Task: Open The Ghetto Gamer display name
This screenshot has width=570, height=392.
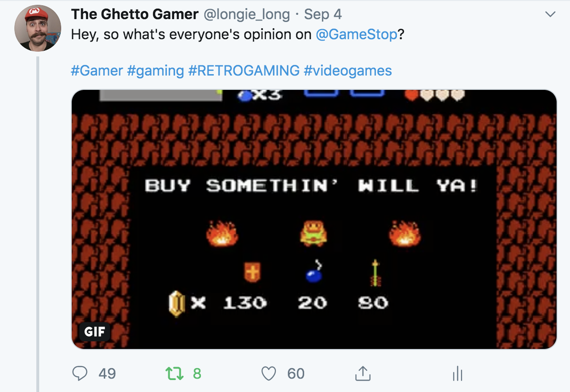Action: coord(135,14)
